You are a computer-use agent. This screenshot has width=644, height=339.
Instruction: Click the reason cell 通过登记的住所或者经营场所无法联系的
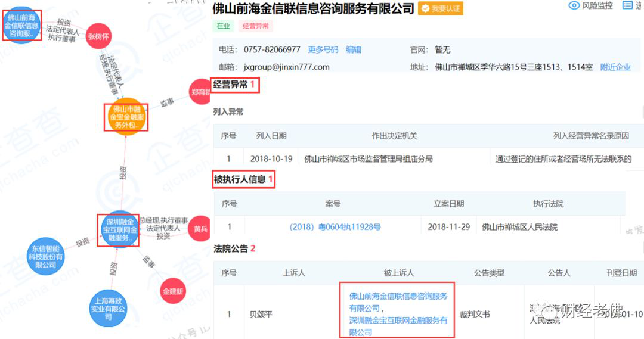click(563, 159)
